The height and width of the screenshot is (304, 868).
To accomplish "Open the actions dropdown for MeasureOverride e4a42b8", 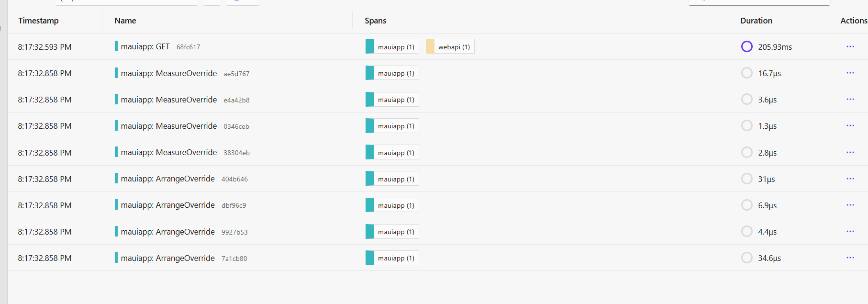I will [850, 99].
